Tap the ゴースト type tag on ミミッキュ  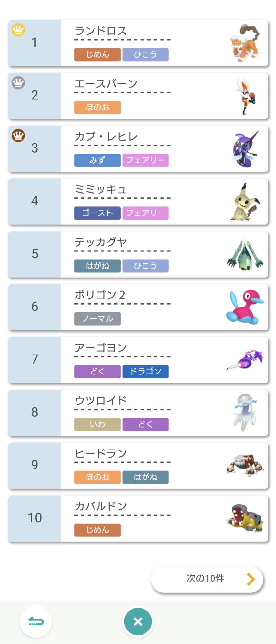[x=97, y=213]
